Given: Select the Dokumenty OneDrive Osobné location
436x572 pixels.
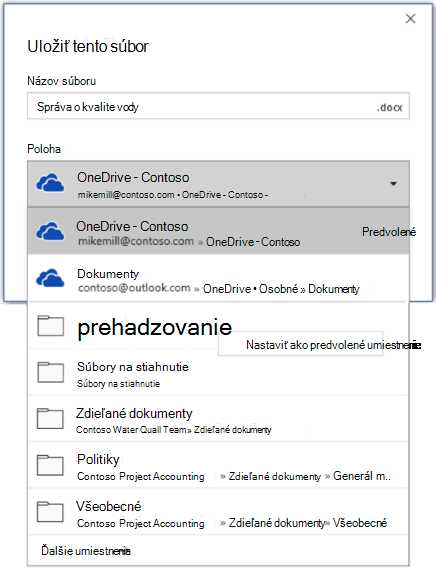Looking at the screenshot, I should pyautogui.click(x=218, y=278).
